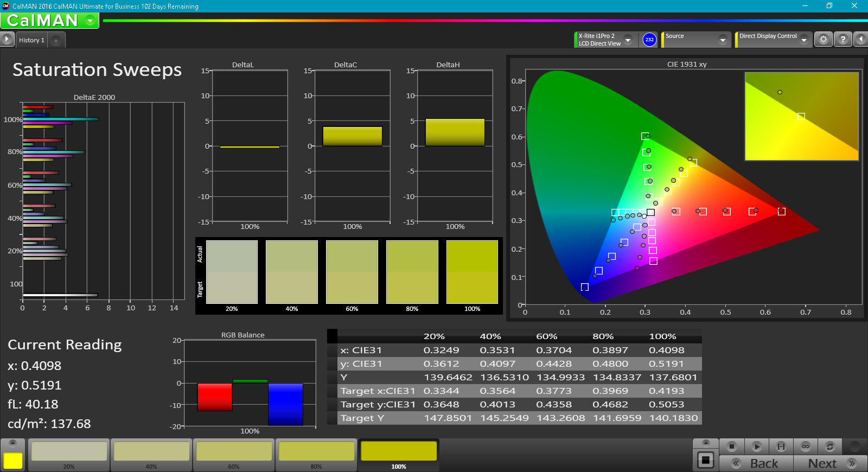The height and width of the screenshot is (472, 868).
Task: Add new history tab with plus
Action: click(56, 41)
